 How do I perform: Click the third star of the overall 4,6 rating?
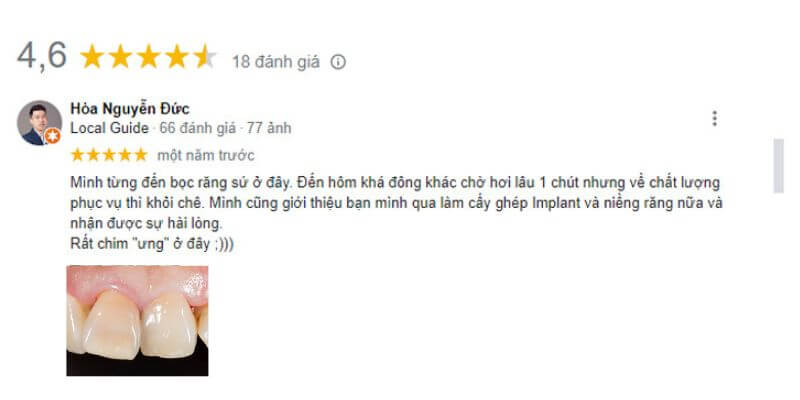tap(148, 56)
